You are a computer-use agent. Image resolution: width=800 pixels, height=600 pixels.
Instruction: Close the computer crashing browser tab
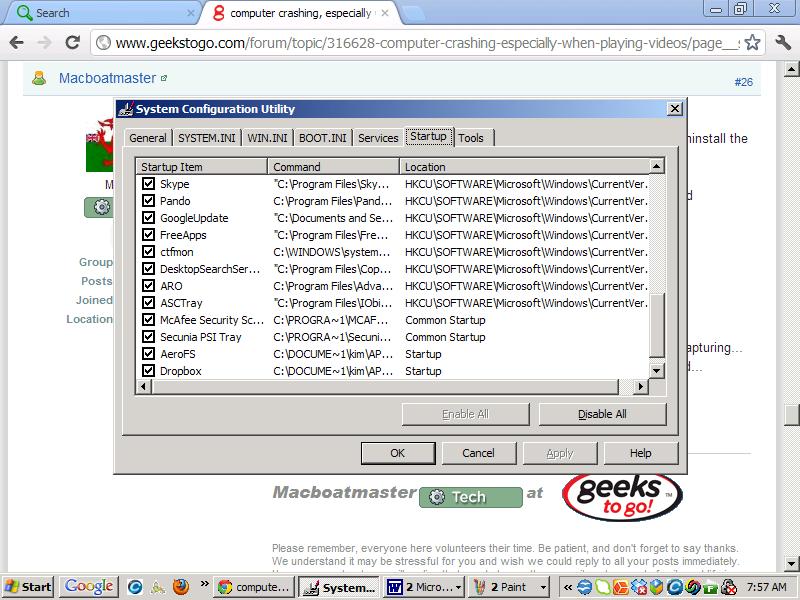[385, 13]
